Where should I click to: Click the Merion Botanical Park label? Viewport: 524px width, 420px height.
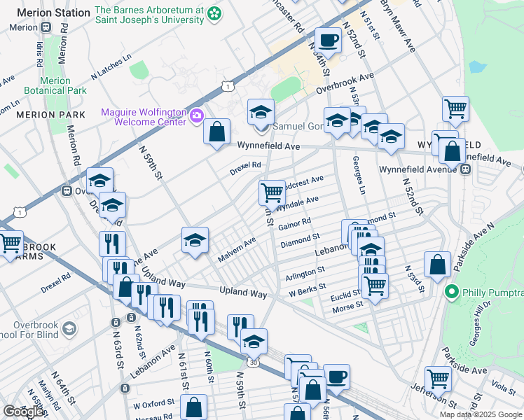coord(55,85)
